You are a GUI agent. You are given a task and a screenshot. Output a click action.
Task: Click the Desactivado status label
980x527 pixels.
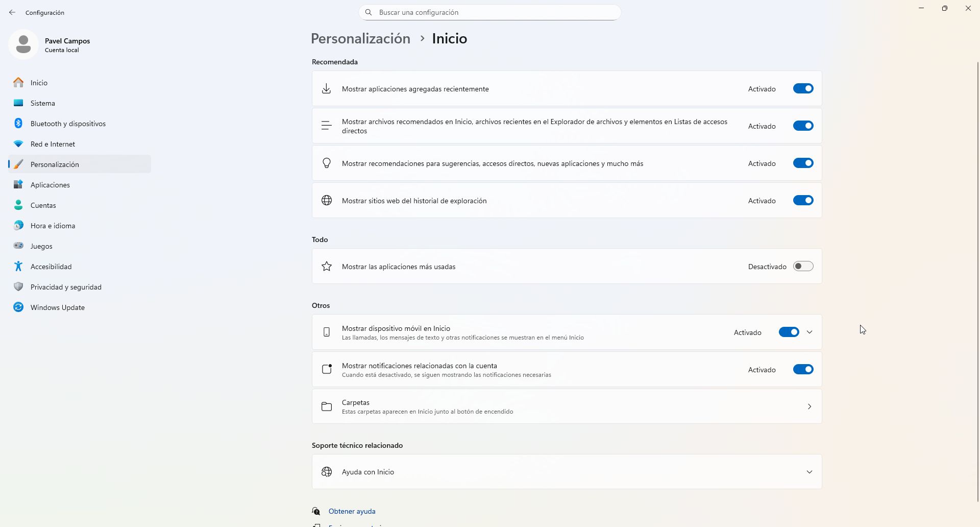767,267
